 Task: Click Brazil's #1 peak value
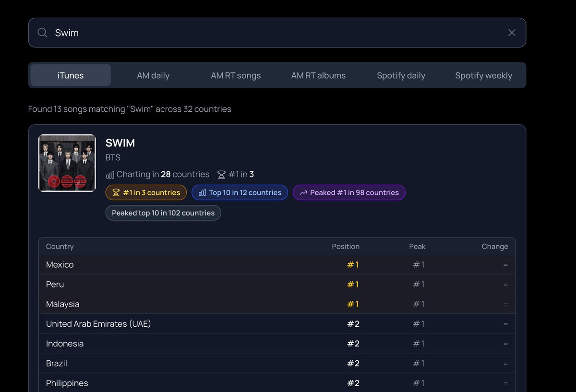coord(419,363)
